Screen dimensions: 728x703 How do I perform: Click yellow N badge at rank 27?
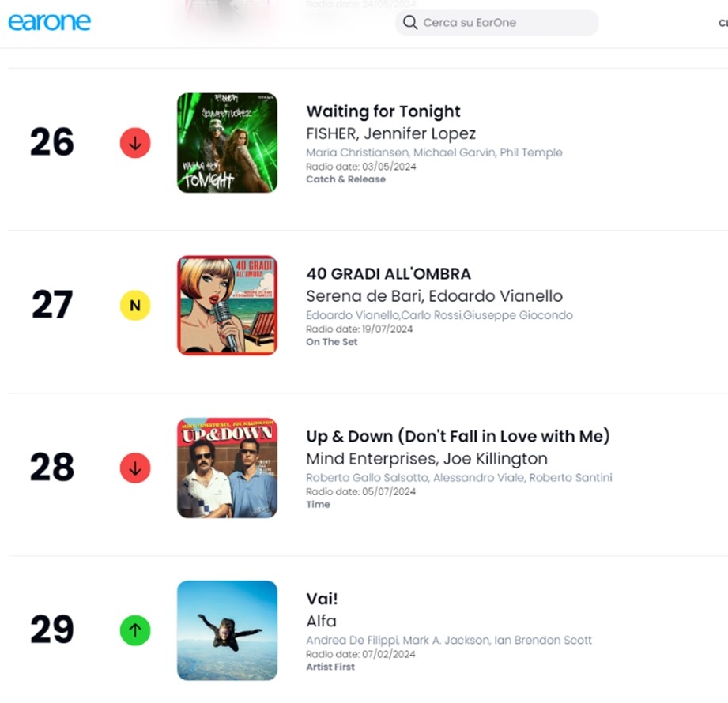135,306
